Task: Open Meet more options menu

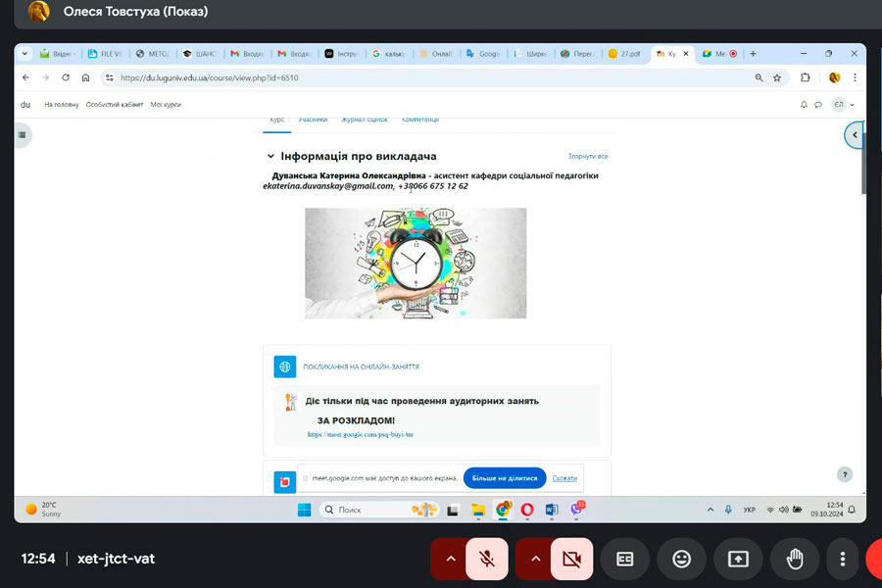Action: (x=843, y=559)
